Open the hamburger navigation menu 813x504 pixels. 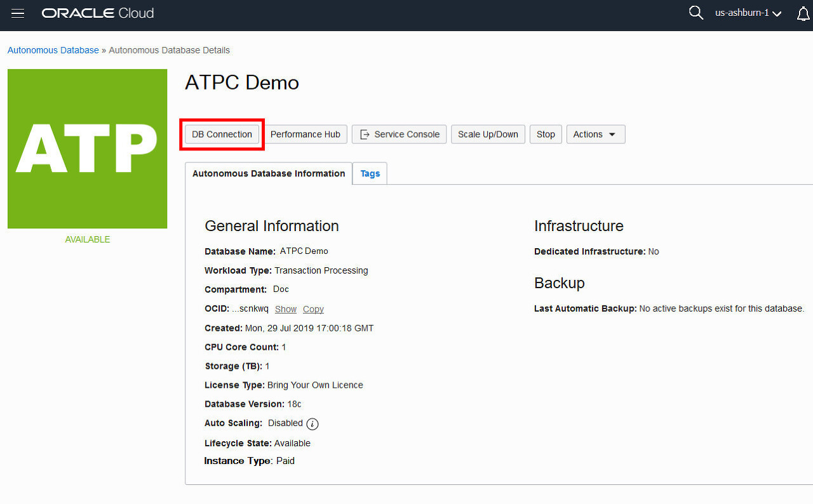(18, 13)
